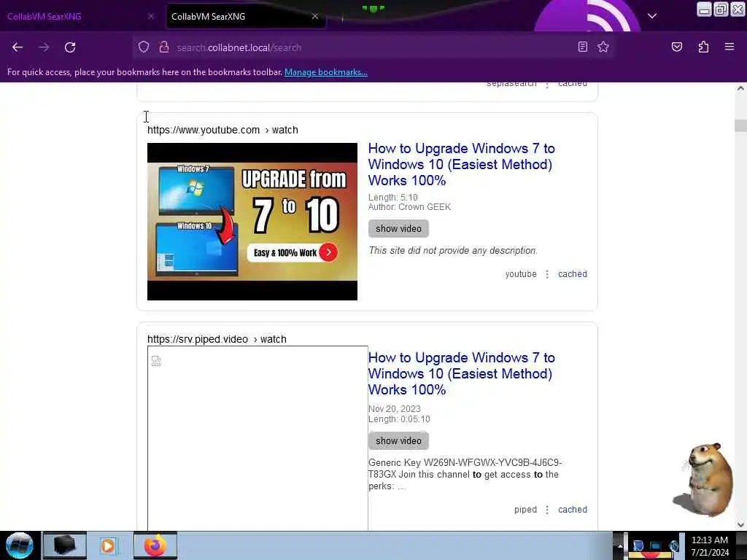Select the text 'Length: 0:05:10'
Image resolution: width=747 pixels, height=560 pixels.
(399, 419)
